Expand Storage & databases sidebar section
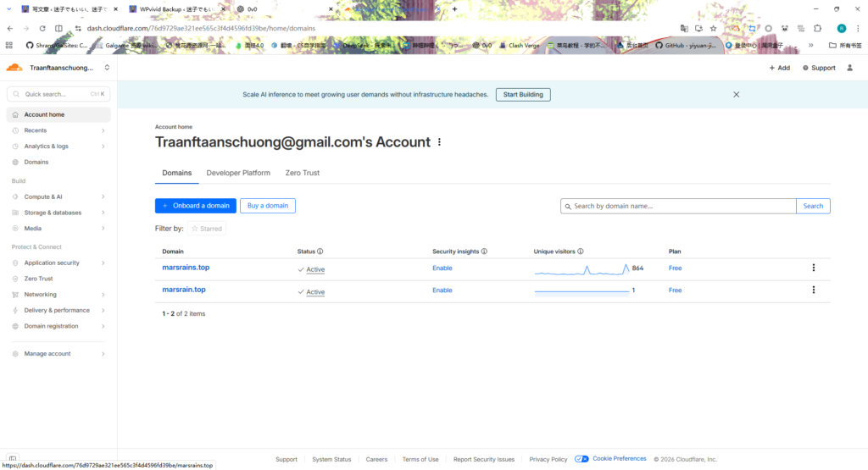The width and height of the screenshot is (868, 470). (x=103, y=213)
